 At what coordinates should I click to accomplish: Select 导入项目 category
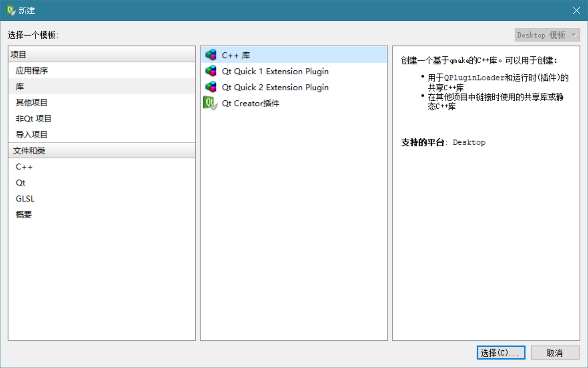coord(32,135)
